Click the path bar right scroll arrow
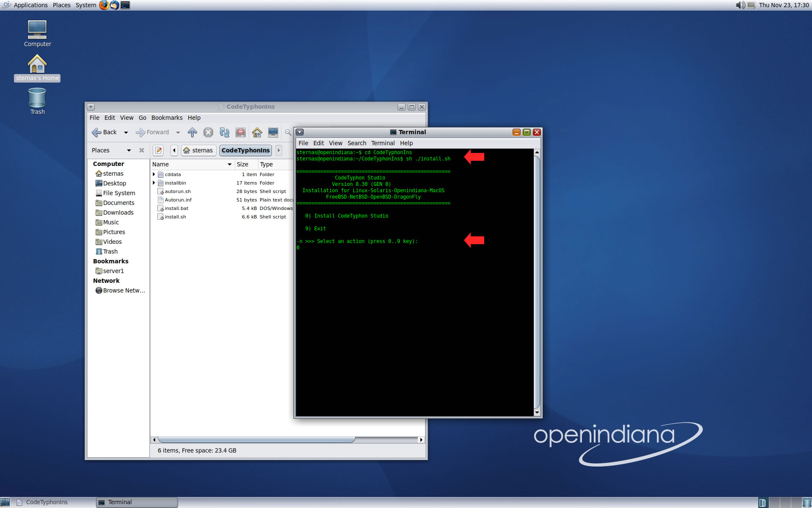Viewport: 812px width, 508px height. pos(279,150)
